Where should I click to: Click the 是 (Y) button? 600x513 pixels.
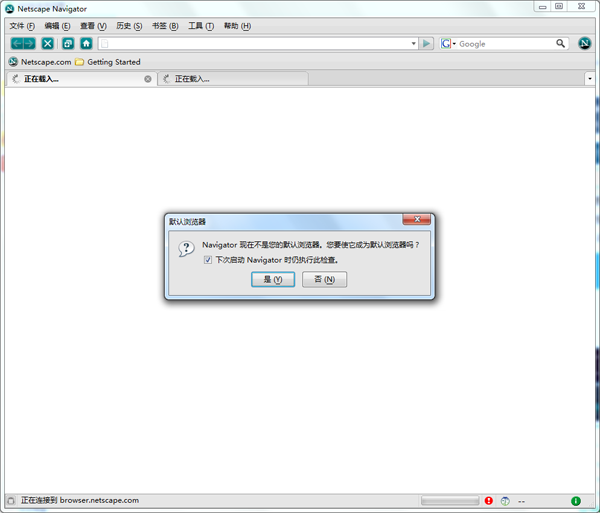(273, 280)
